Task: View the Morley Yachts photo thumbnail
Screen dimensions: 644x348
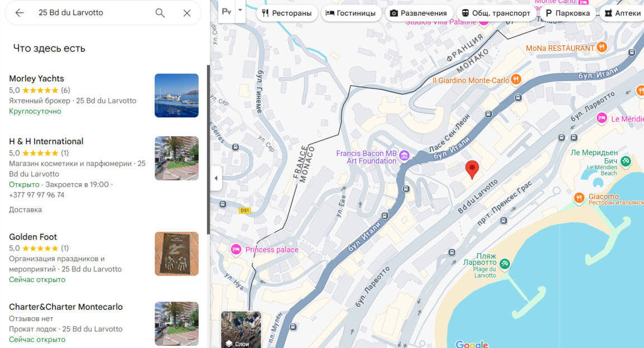Action: click(x=176, y=96)
